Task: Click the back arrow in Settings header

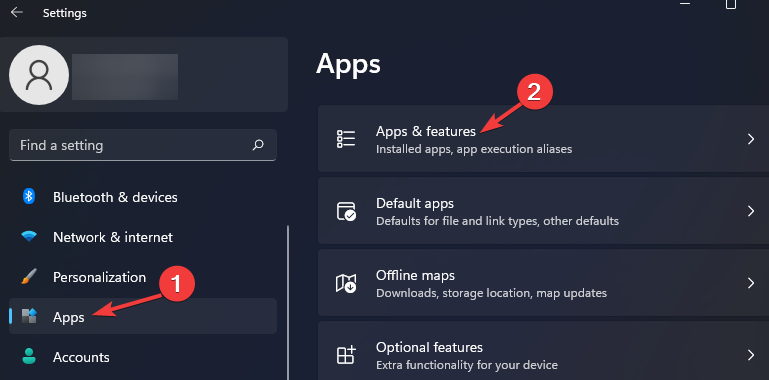Action: coord(17,12)
